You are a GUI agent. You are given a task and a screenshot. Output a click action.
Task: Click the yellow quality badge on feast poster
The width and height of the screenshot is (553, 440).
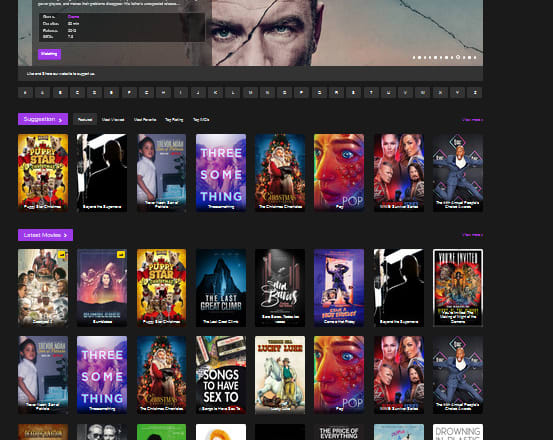(x=62, y=254)
